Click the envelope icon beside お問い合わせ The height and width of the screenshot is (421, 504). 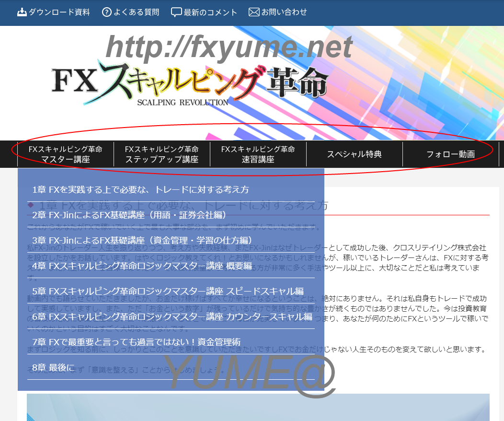tap(254, 12)
